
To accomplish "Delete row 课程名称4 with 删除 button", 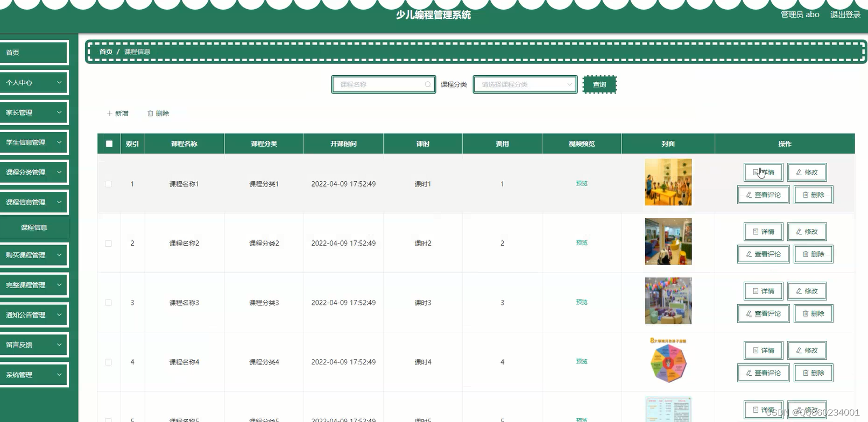I will tap(814, 373).
